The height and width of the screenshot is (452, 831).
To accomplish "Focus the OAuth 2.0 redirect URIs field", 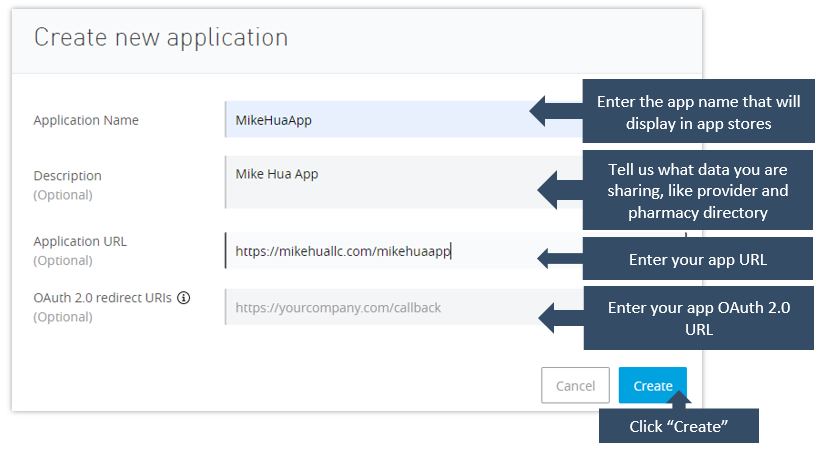I will pos(380,308).
